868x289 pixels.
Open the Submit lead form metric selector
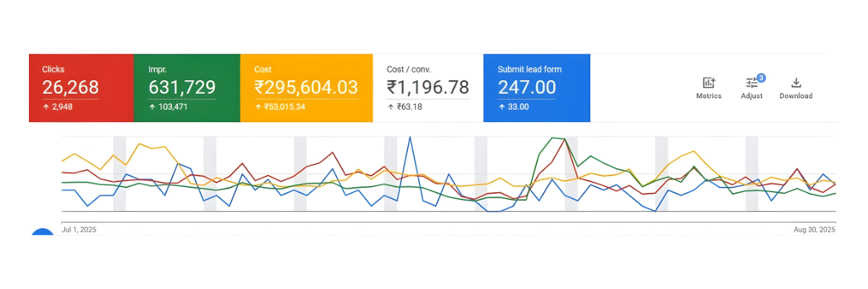(x=529, y=69)
